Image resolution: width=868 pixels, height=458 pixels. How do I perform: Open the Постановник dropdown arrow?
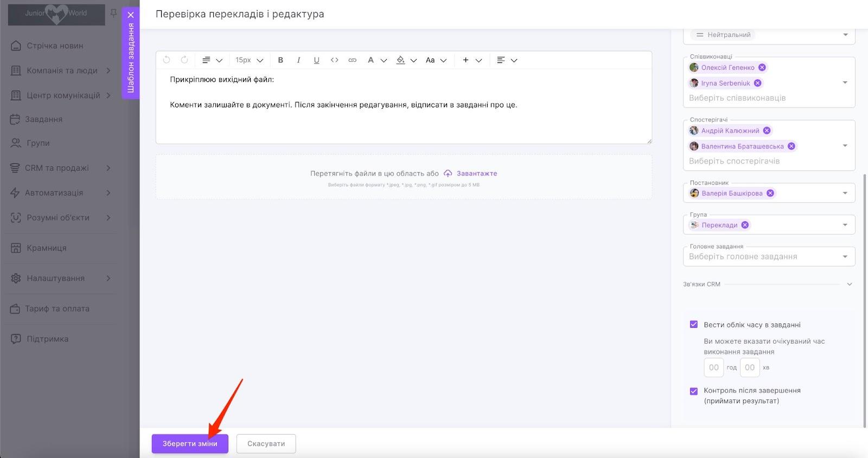click(845, 193)
